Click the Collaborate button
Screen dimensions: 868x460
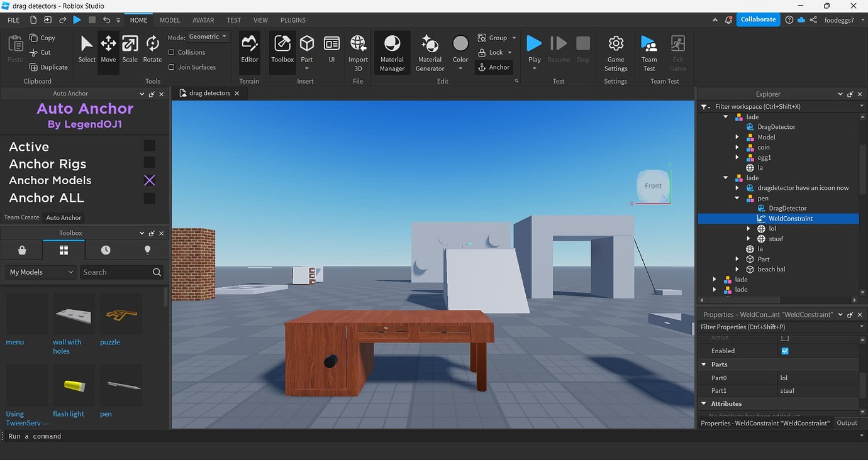(x=757, y=19)
